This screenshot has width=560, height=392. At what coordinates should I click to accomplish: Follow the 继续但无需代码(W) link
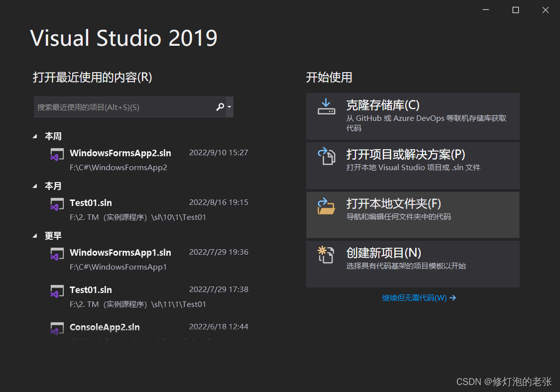(x=419, y=298)
